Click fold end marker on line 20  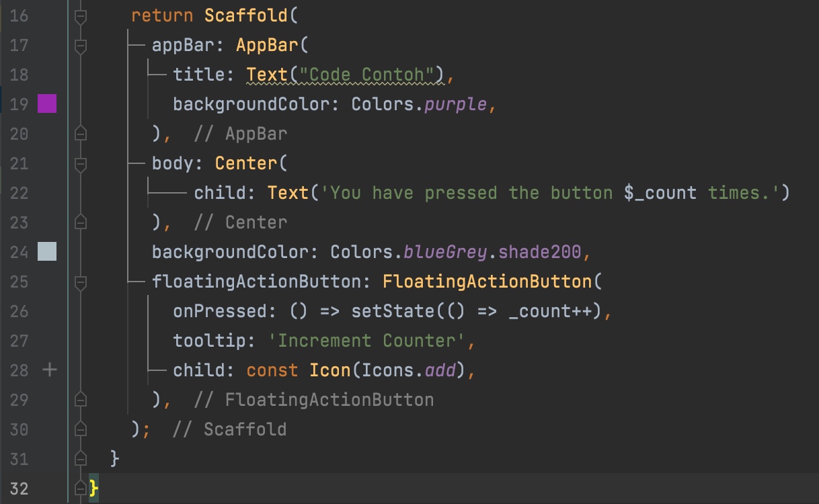[x=81, y=133]
